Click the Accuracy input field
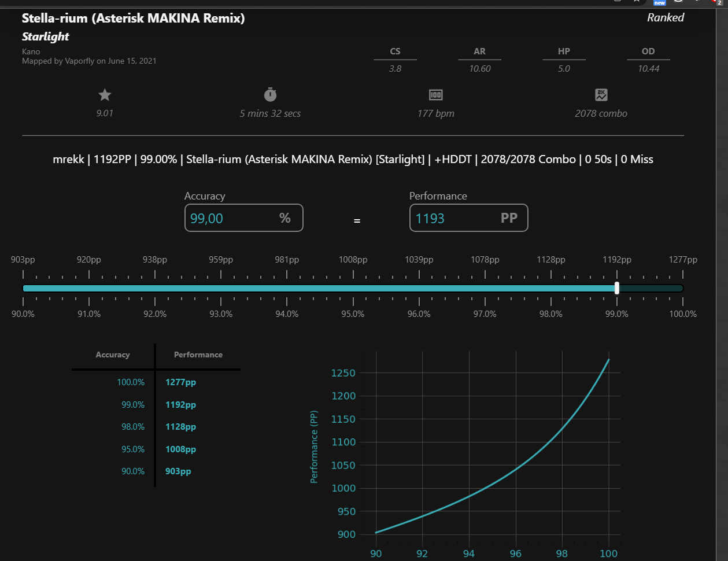The height and width of the screenshot is (561, 728). (x=243, y=218)
